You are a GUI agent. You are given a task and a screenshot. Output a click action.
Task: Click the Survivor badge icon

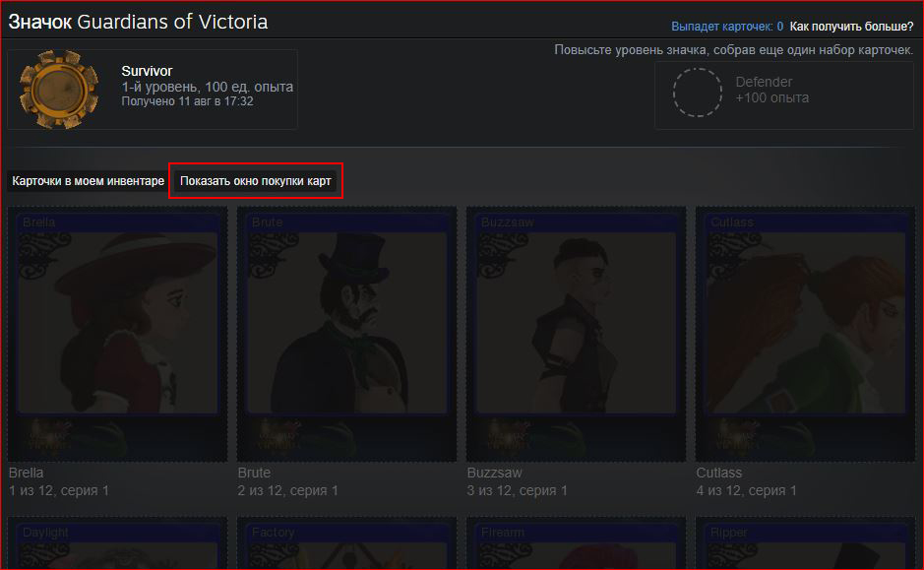pos(58,90)
